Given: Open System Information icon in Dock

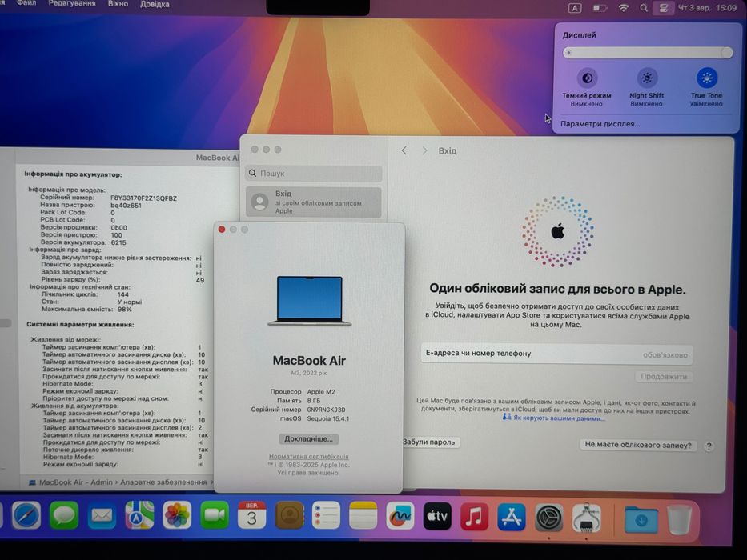Looking at the screenshot, I should point(586,518).
